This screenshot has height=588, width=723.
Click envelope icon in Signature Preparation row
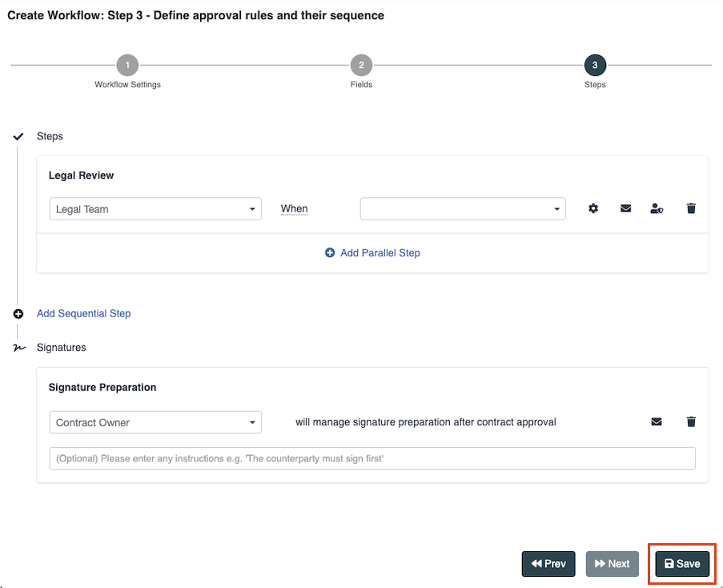[x=657, y=422]
